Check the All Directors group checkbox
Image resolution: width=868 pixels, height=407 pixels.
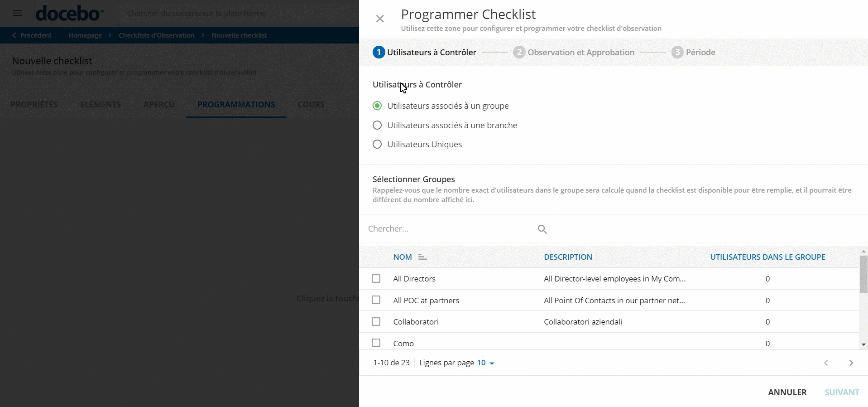click(376, 279)
